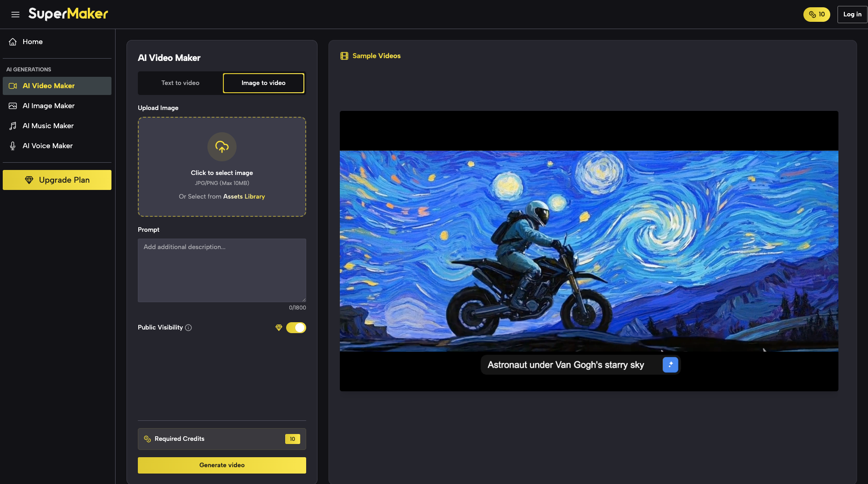Click the Sample Videos film icon
Viewport: 868px width, 484px height.
344,56
